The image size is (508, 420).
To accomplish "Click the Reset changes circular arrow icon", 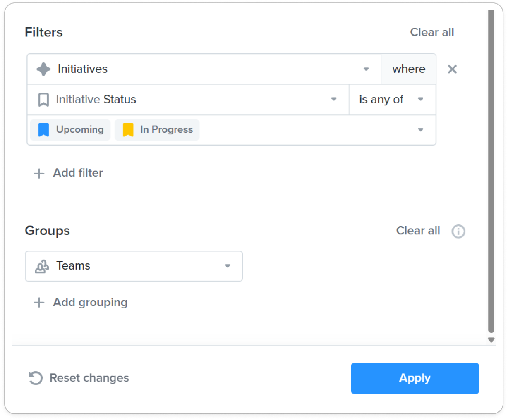I will (x=36, y=378).
